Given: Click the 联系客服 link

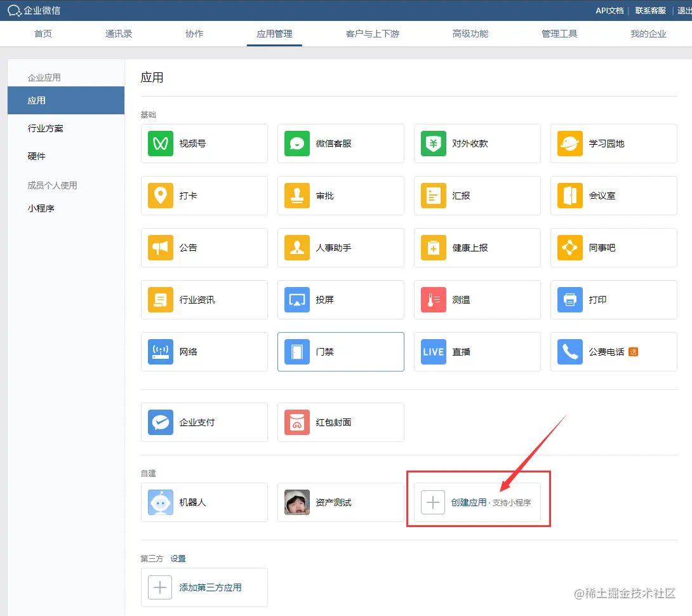Looking at the screenshot, I should coord(651,11).
